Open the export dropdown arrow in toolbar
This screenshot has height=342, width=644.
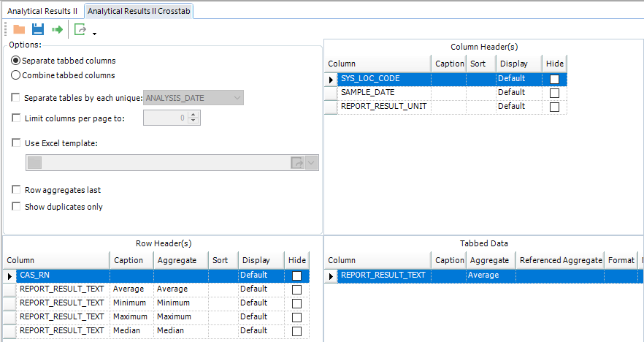94,33
